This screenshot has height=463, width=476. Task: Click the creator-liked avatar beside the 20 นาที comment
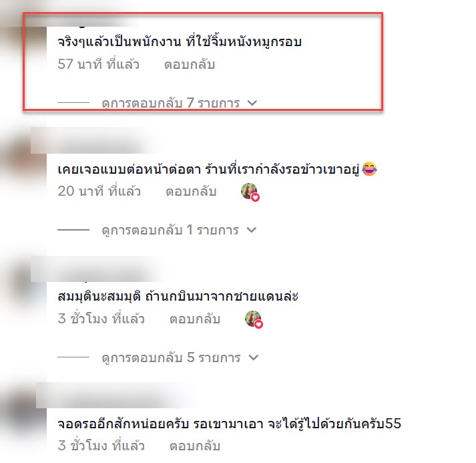[250, 192]
